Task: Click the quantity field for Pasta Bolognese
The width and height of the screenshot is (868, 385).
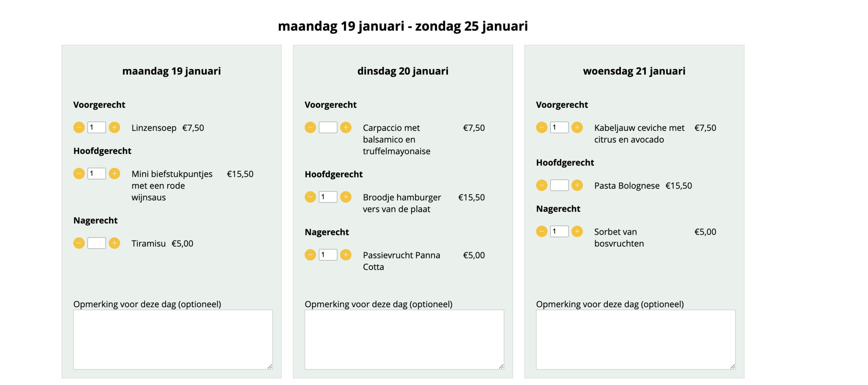Action: coord(559,185)
